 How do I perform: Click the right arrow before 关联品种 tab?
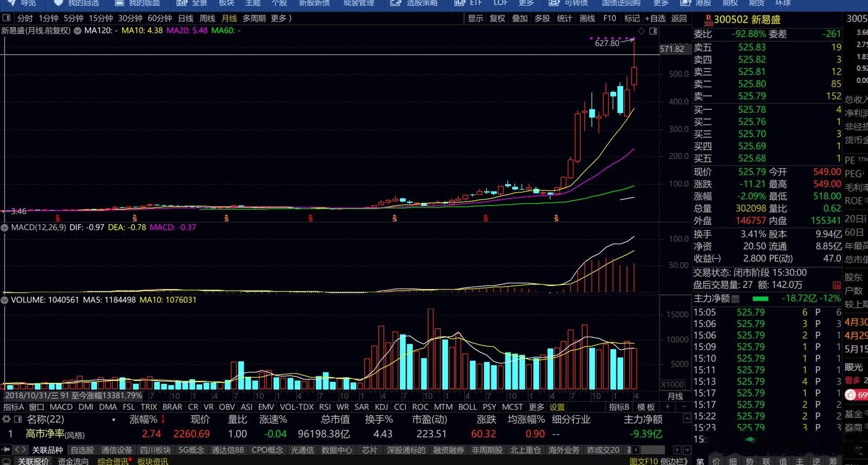(x=24, y=450)
